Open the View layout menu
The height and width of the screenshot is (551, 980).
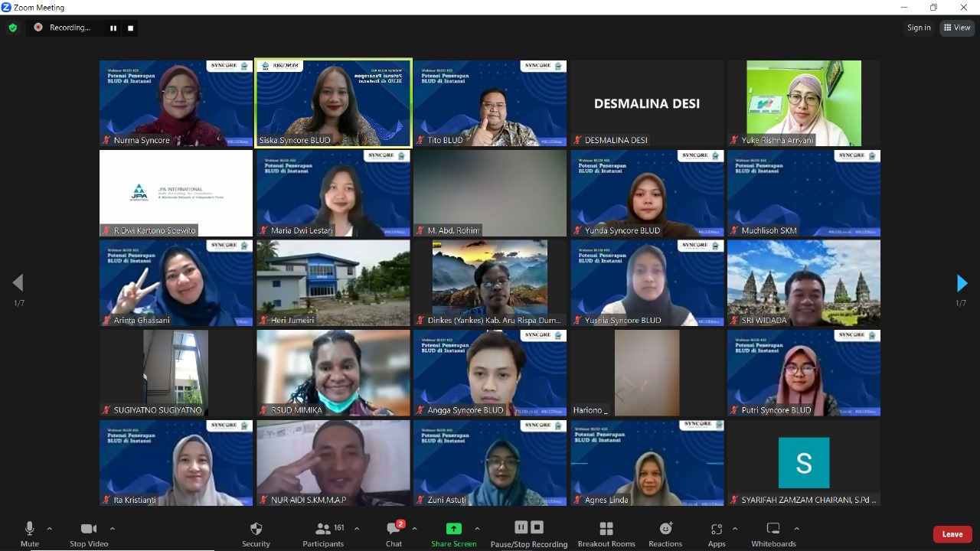point(957,28)
